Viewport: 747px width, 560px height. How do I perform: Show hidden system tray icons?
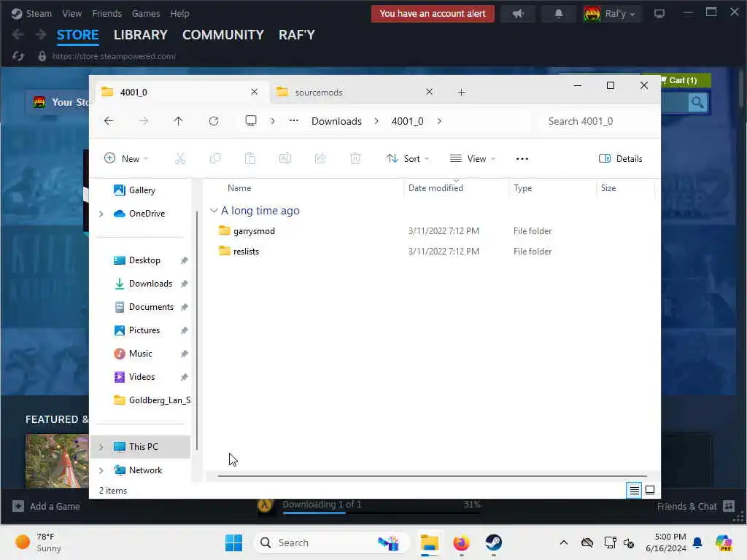point(564,542)
